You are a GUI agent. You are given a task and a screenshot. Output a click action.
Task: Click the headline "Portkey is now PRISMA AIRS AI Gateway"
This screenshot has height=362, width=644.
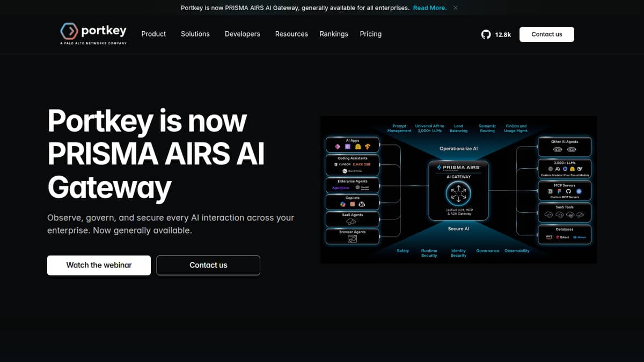click(x=156, y=154)
